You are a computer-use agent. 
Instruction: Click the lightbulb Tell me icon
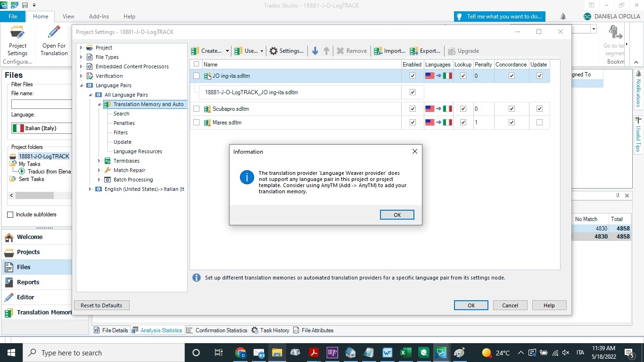(459, 16)
